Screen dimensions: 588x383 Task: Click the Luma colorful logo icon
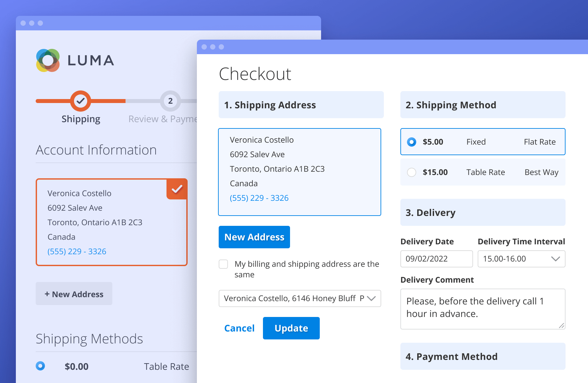tap(48, 60)
